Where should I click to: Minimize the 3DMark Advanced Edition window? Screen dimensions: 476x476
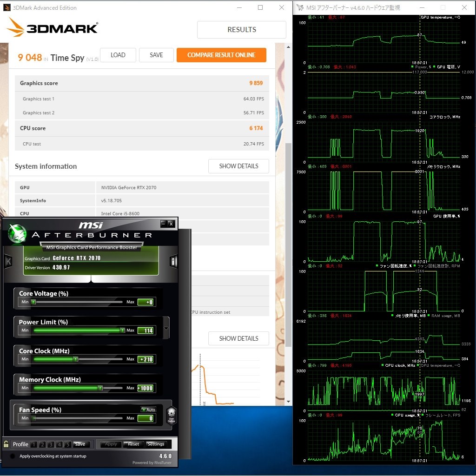(239, 7)
